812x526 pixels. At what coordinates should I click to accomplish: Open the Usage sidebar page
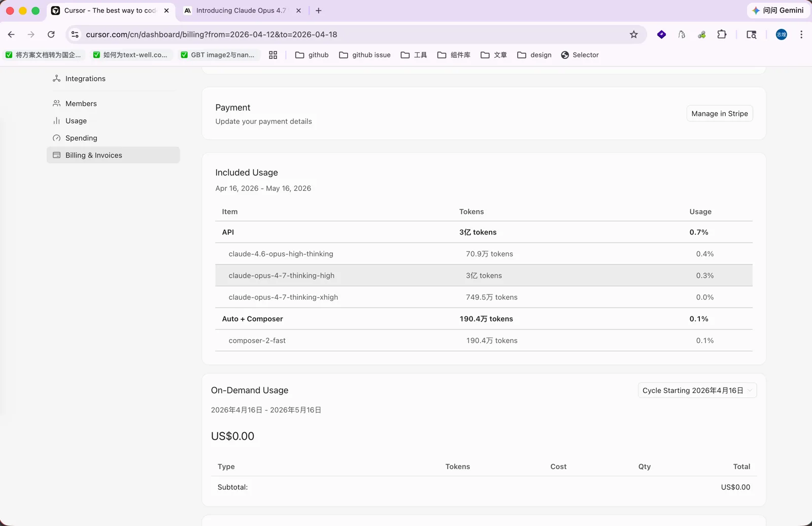[x=113, y=121]
